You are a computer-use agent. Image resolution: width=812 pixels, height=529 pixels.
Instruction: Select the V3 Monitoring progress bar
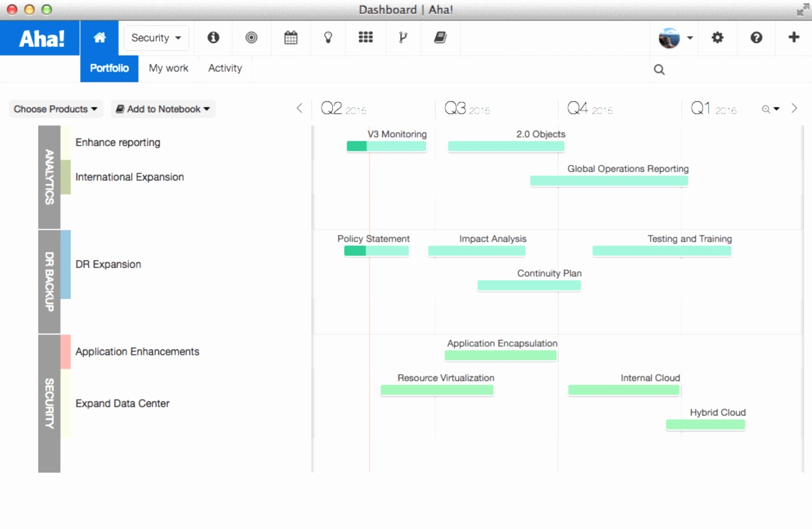(x=386, y=146)
